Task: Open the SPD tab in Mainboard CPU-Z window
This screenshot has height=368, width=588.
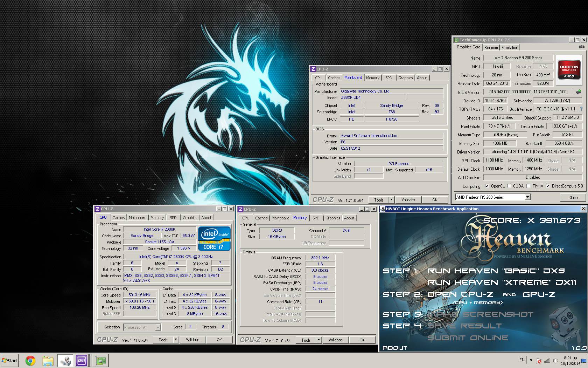Action: 389,78
